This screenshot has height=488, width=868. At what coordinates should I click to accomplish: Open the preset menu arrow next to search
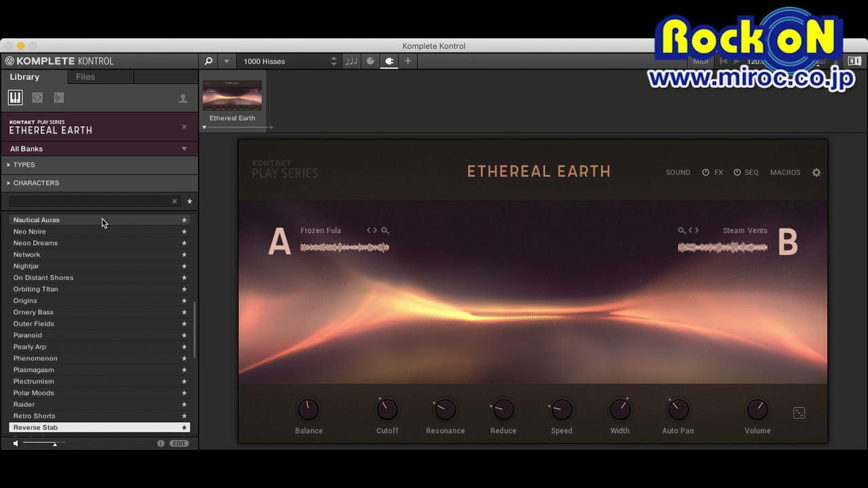[226, 61]
